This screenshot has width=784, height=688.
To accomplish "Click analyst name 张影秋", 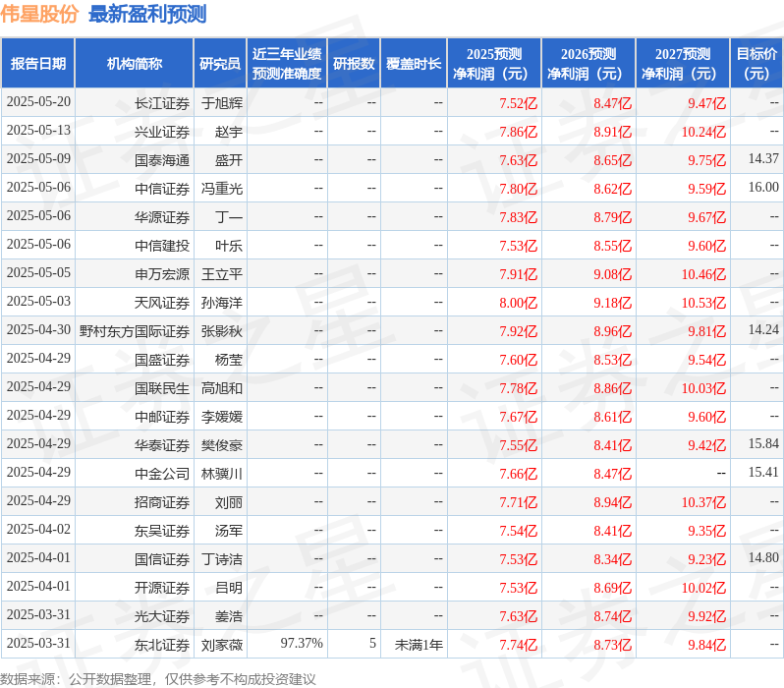I will (221, 331).
